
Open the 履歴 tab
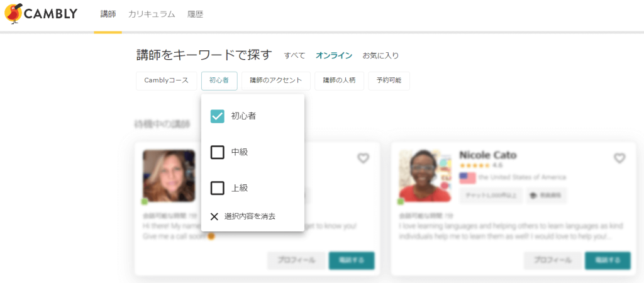(x=195, y=14)
